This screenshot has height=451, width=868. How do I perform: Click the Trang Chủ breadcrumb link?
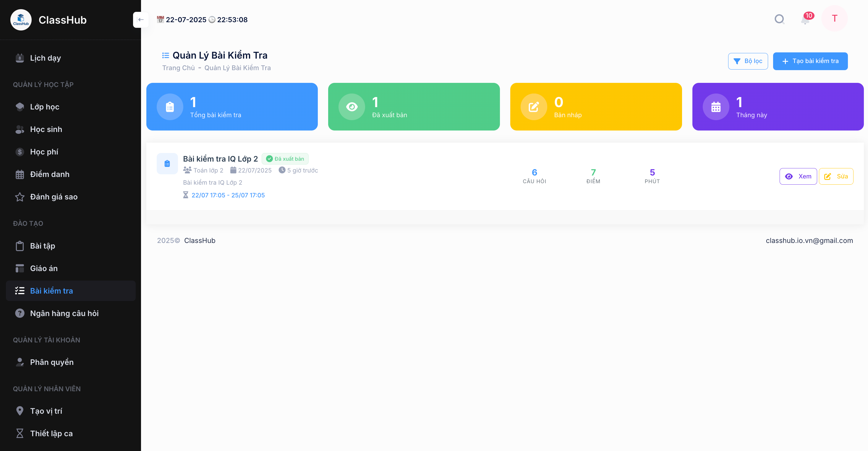[179, 68]
